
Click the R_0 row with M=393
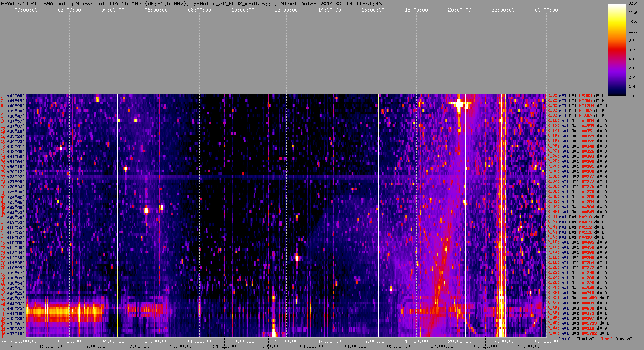(576, 96)
